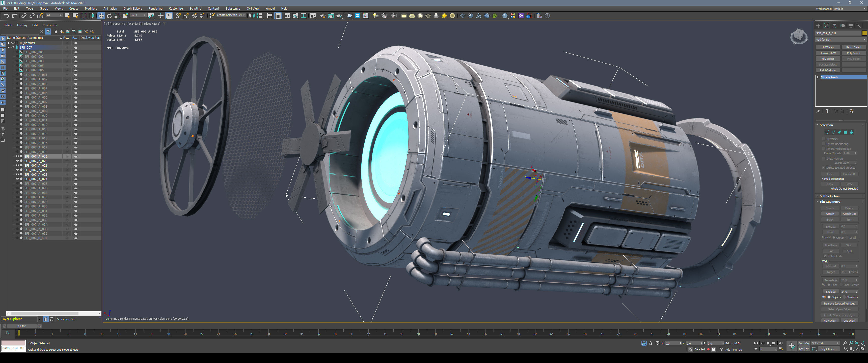The height and width of the screenshot is (363, 868).
Task: Open the Graph Editors menu
Action: click(x=133, y=8)
